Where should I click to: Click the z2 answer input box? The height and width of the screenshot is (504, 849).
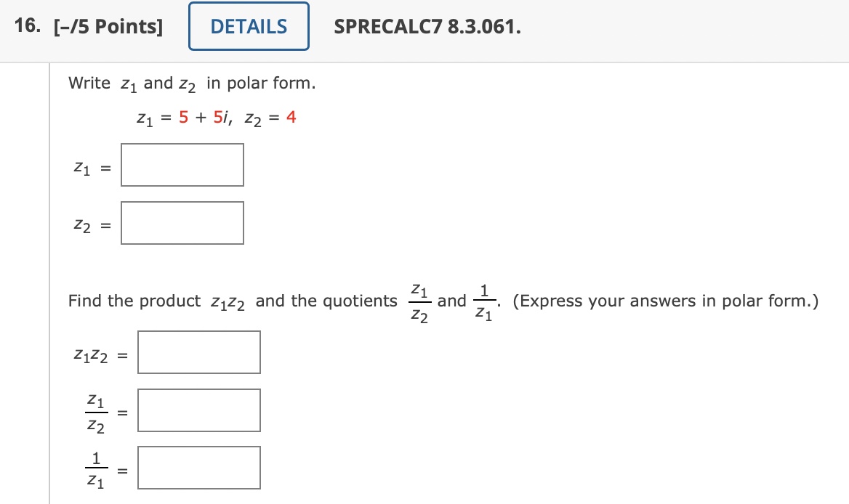[182, 222]
